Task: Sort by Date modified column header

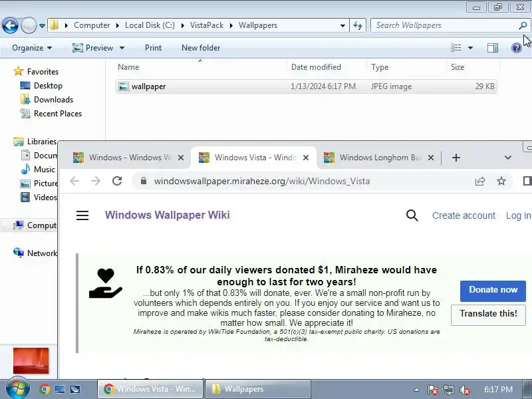Action: (327, 67)
